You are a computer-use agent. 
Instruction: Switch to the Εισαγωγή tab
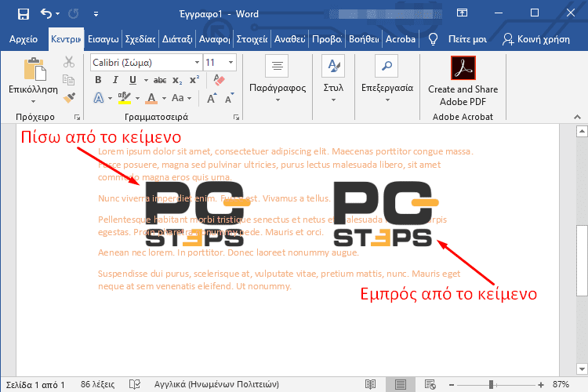[103, 39]
